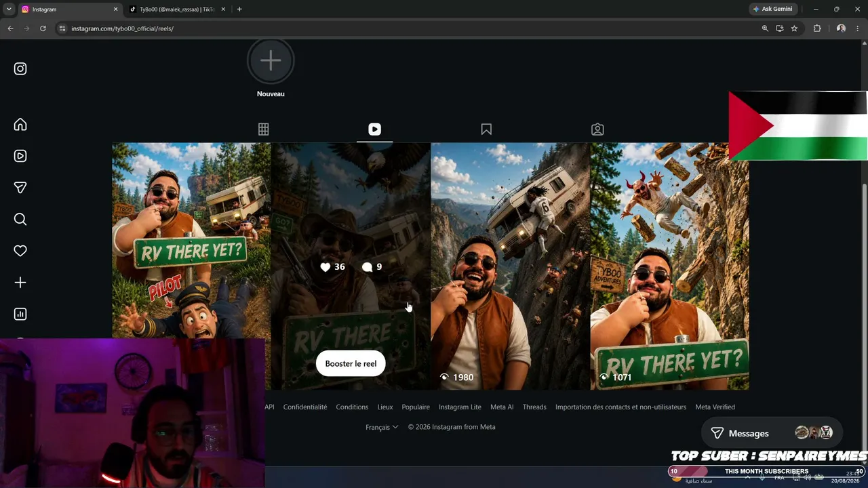
Task: Click the taskbar date 20/08/2026
Action: pos(844,481)
